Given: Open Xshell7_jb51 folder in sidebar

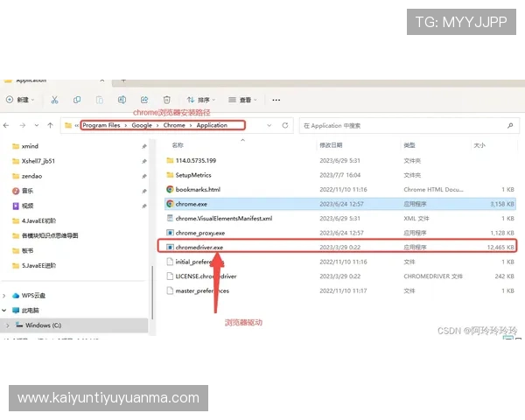Looking at the screenshot, I should click(33, 161).
